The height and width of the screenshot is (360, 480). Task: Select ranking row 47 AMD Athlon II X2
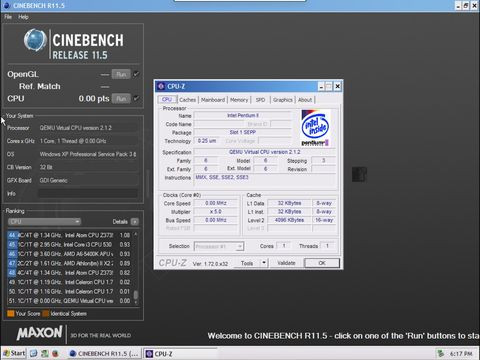tap(69, 263)
